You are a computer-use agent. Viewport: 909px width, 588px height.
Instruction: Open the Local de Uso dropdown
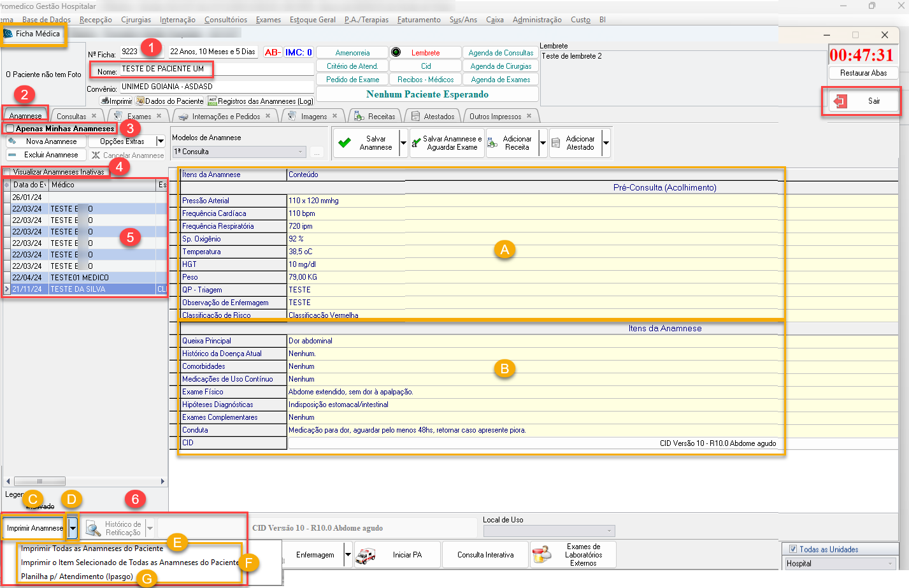pyautogui.click(x=548, y=531)
